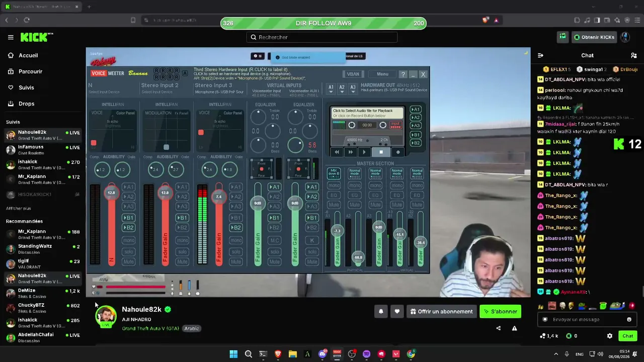Click the green S'abonner button
Image resolution: width=644 pixels, height=362 pixels.
coord(500,312)
